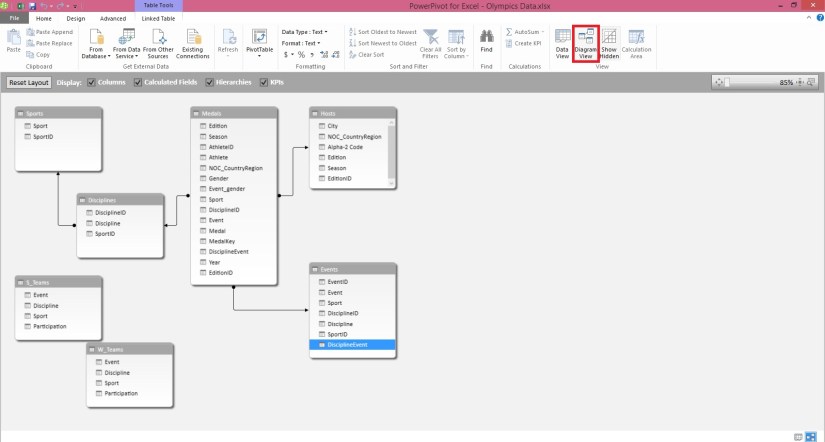Click the thousands separator comma icon
The height and width of the screenshot is (442, 825).
(x=312, y=55)
